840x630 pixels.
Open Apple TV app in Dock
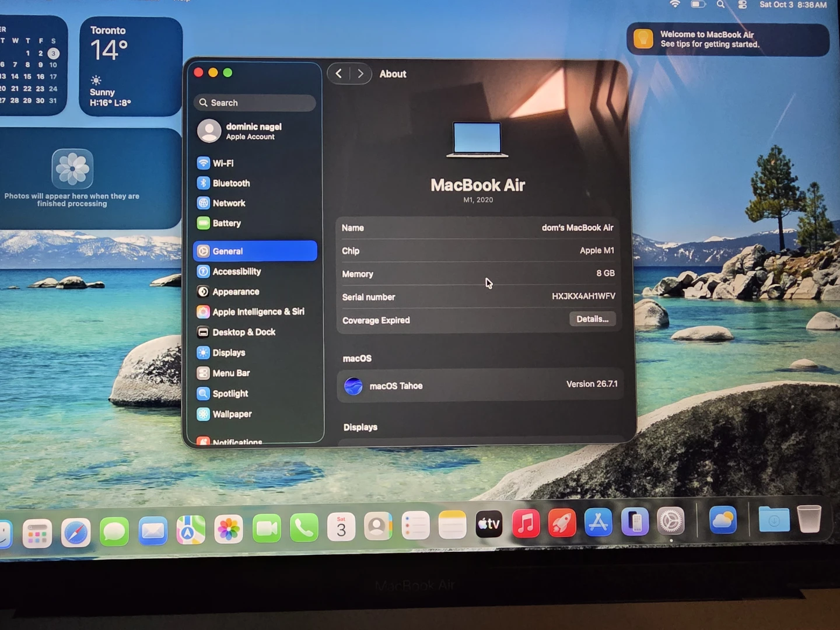(x=489, y=524)
